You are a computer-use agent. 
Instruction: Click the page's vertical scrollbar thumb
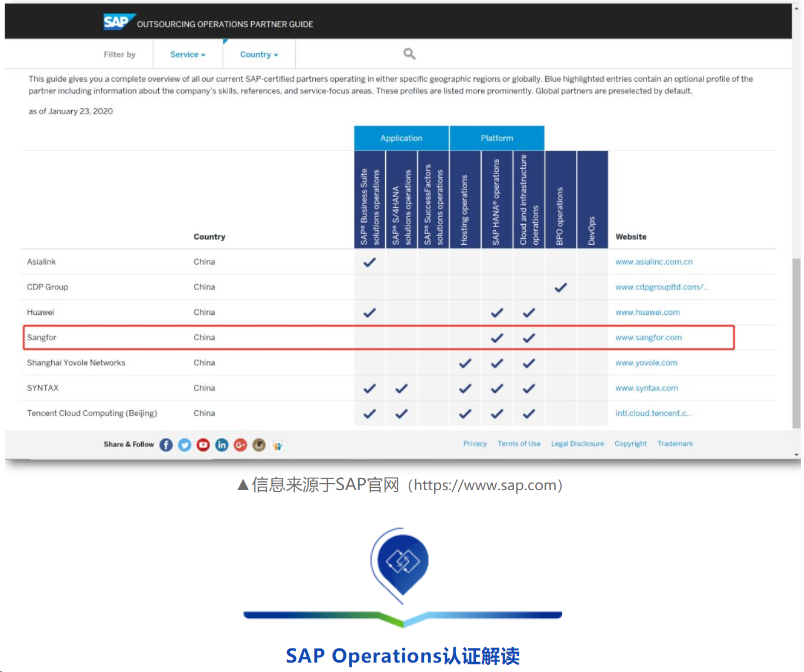point(796,342)
